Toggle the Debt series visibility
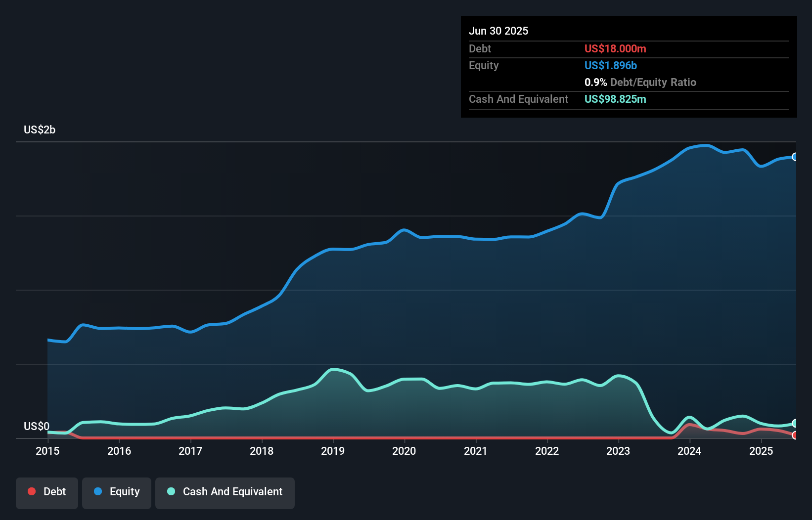 46,491
